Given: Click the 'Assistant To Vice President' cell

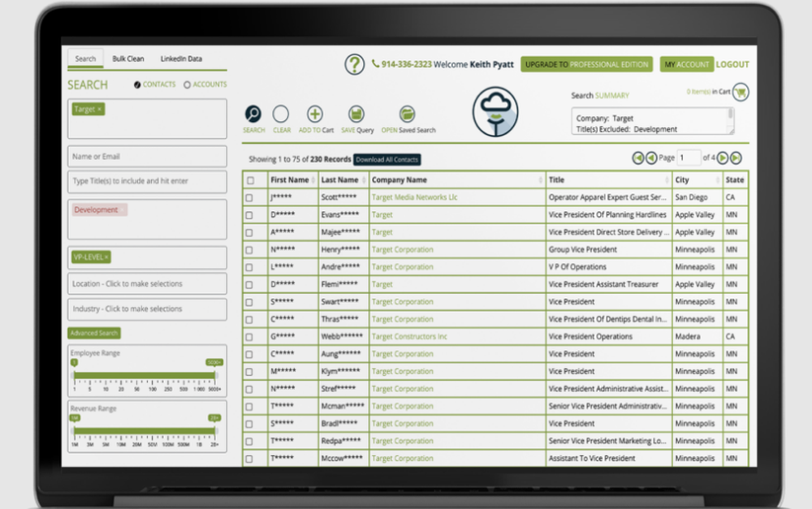Looking at the screenshot, I should [609, 458].
